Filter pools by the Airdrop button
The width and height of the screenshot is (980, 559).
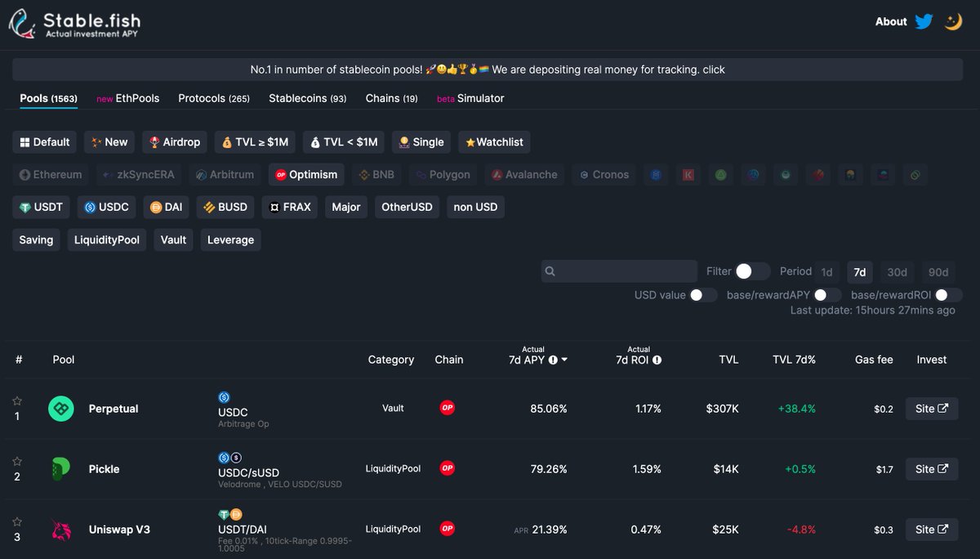pos(175,142)
